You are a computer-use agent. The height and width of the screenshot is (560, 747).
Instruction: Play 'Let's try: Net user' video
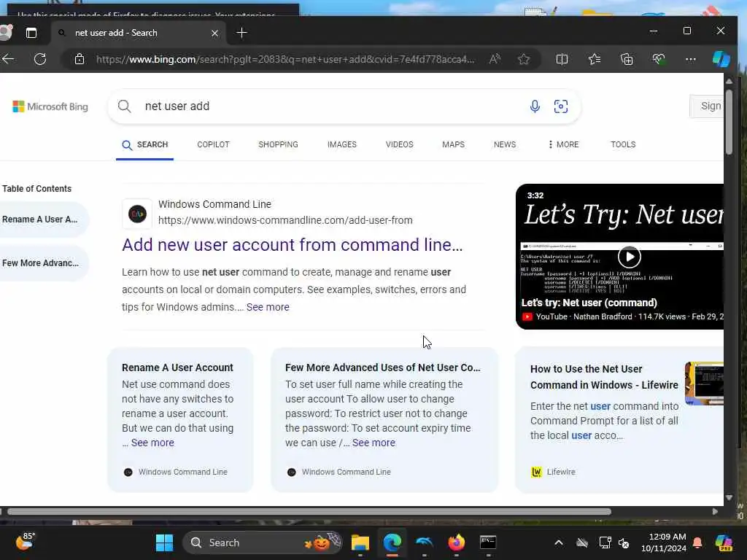[629, 257]
